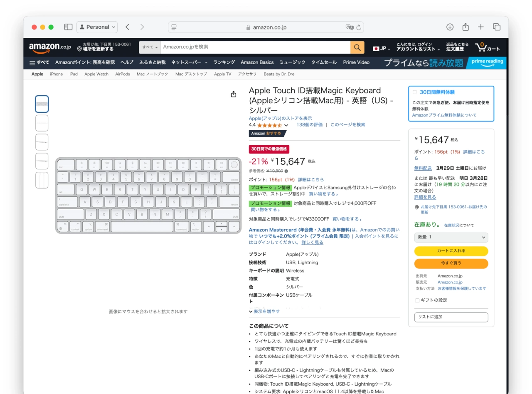Check the ギフトの設定 checkbox
Viewport: 532px width, 394px height.
pos(417,300)
